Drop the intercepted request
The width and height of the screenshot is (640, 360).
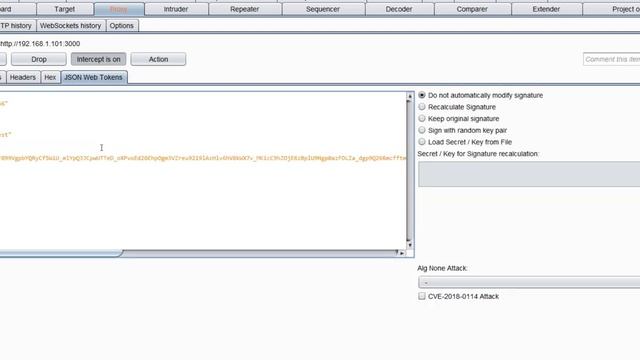coord(39,59)
